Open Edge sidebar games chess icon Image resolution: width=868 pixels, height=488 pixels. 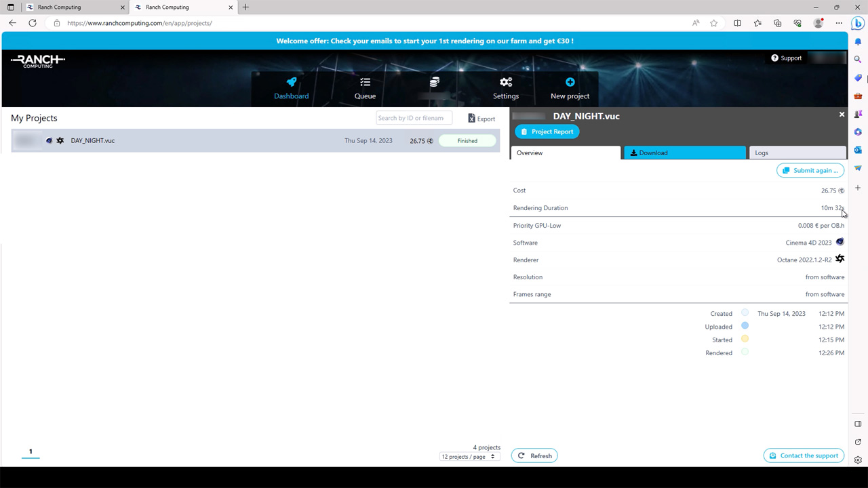pos(858,114)
